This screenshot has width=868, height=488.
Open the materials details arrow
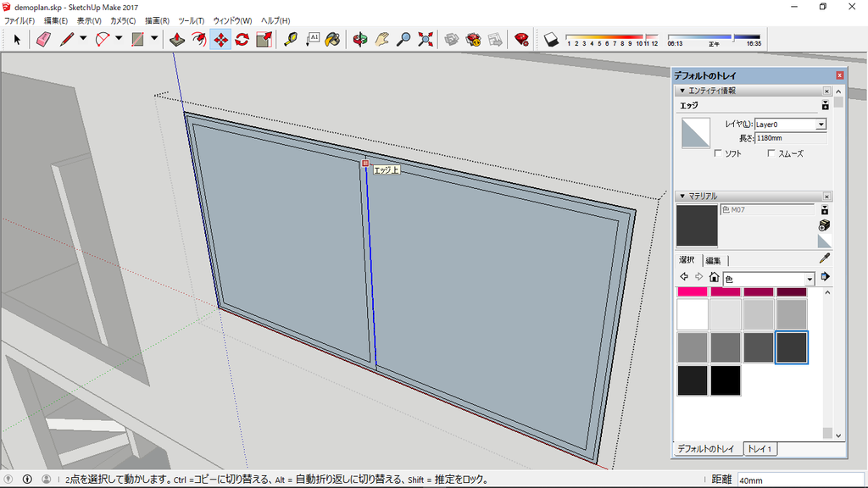click(x=825, y=277)
